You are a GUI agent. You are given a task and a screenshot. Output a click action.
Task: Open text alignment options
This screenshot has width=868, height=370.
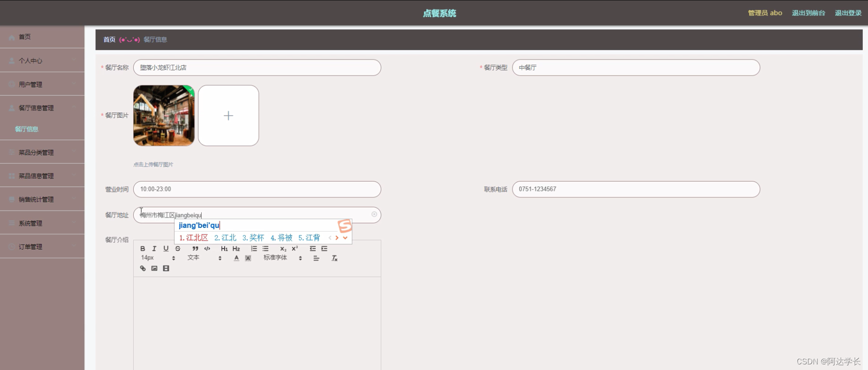point(317,258)
